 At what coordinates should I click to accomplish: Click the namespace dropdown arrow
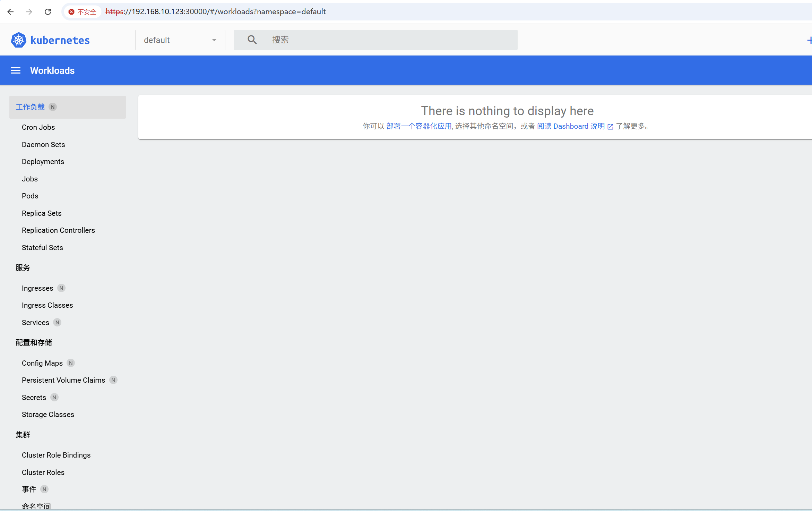coord(214,40)
